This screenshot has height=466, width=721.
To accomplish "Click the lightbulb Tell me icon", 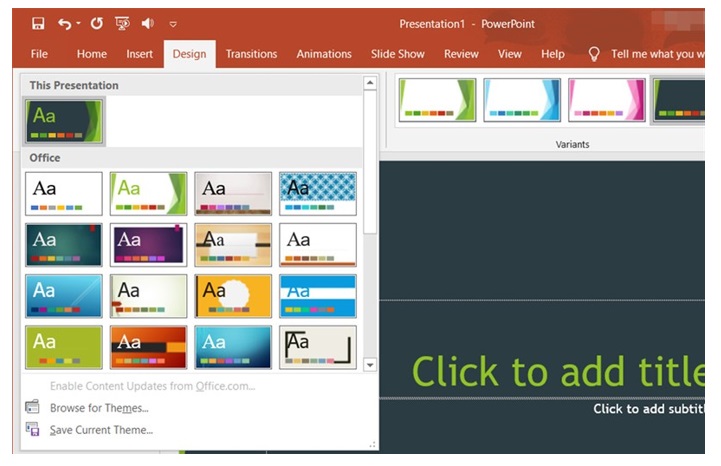I will (x=594, y=54).
